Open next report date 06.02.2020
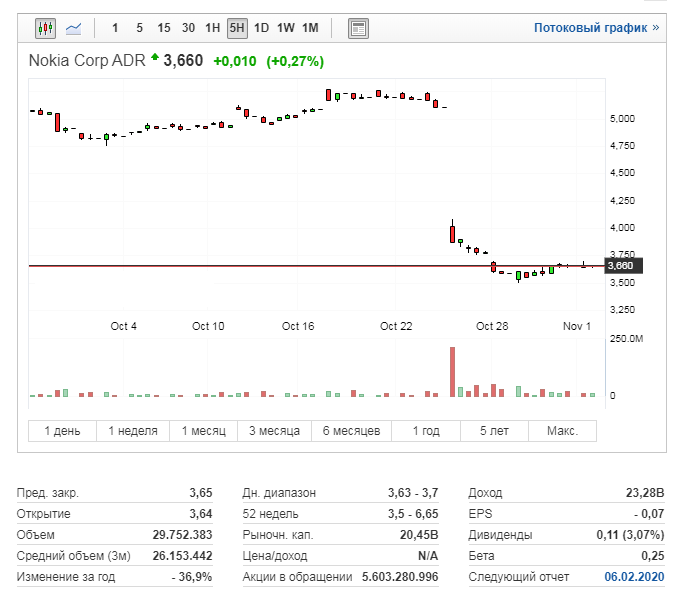 click(634, 577)
